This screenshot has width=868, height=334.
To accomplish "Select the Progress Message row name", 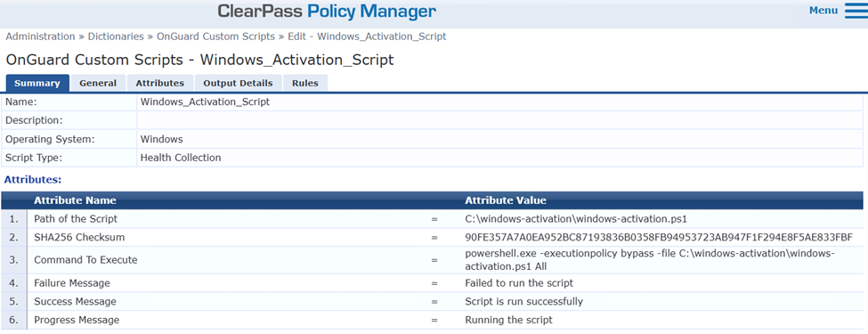I will 77,320.
